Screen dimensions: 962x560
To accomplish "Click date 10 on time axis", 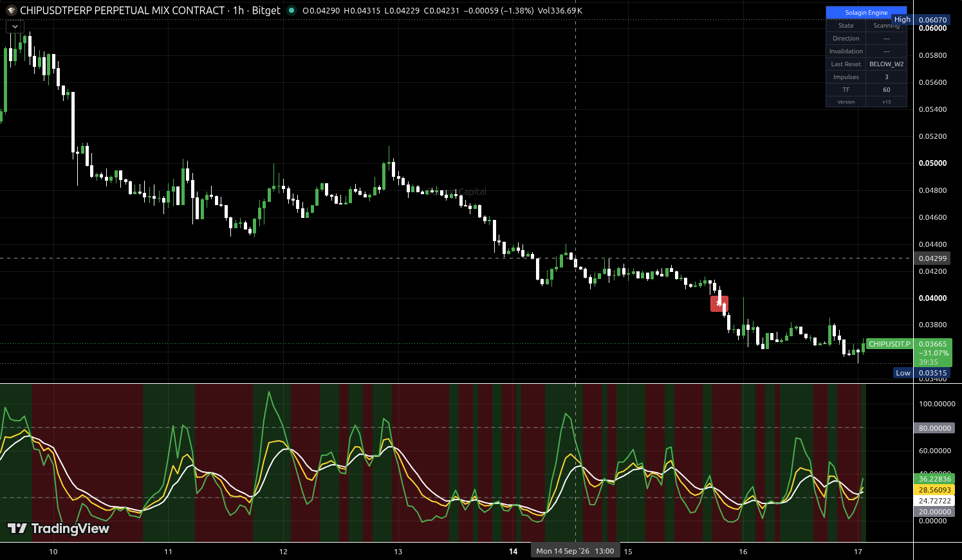I will [53, 552].
